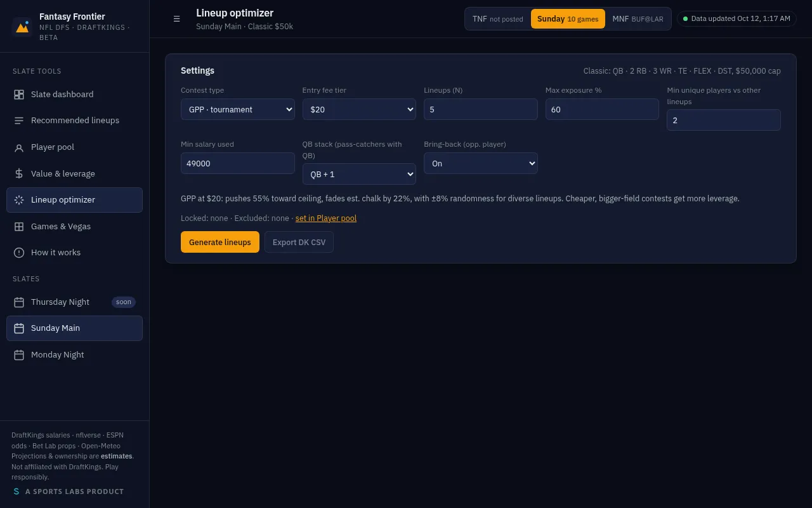Click the Max exposure % field
Viewport: 812px width, 508px height.
coord(602,109)
